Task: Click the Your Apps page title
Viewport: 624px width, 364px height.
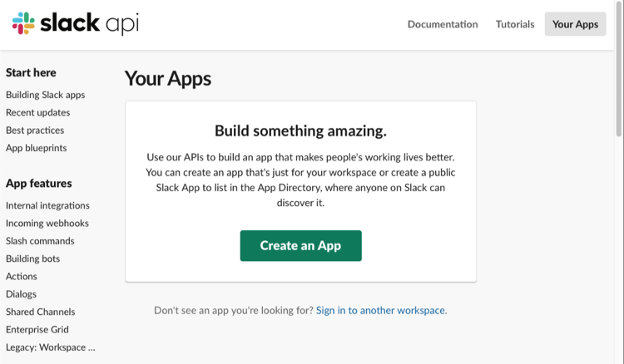Action: tap(168, 79)
